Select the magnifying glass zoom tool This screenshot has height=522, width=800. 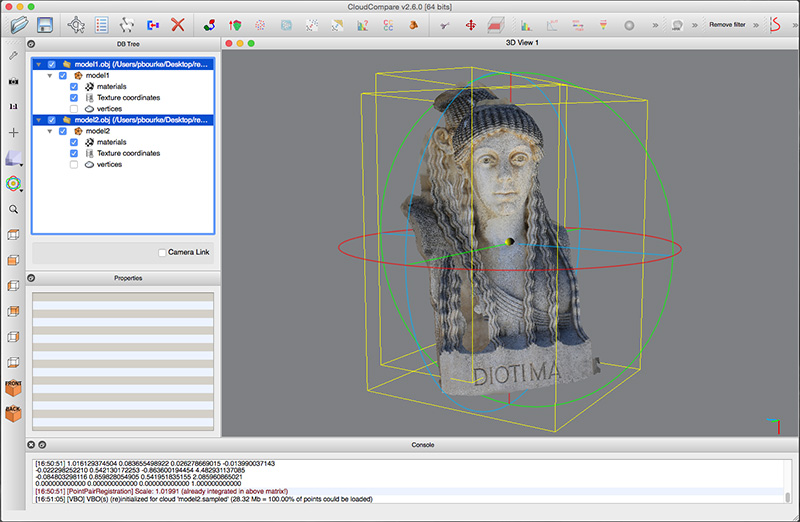tap(14, 210)
